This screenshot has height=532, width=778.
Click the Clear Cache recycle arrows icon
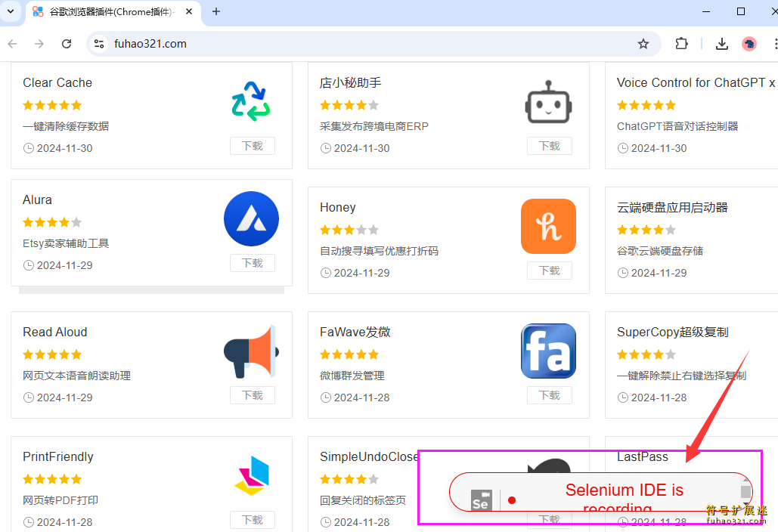point(251,101)
